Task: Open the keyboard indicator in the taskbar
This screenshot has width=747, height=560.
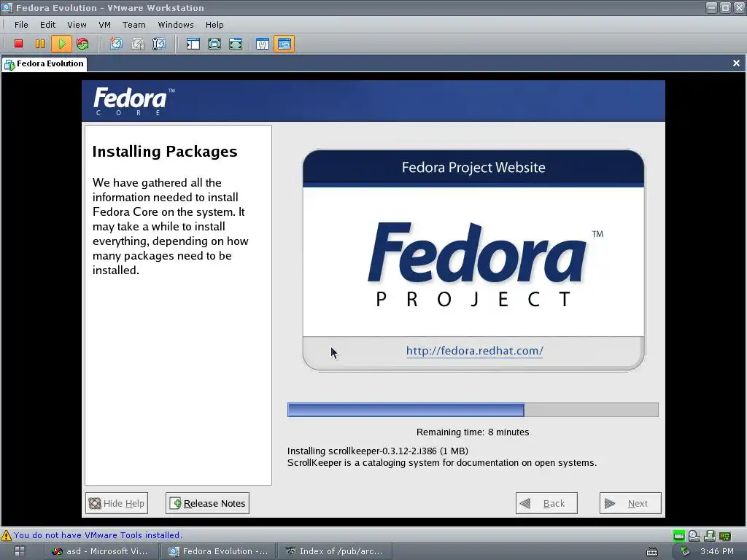Action: pyautogui.click(x=651, y=551)
